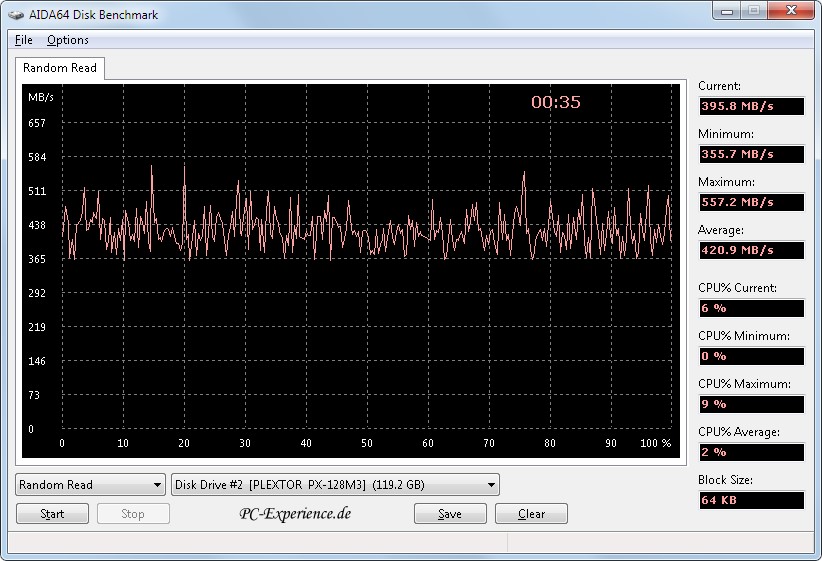
Task: Click the Start button
Action: coord(52,514)
